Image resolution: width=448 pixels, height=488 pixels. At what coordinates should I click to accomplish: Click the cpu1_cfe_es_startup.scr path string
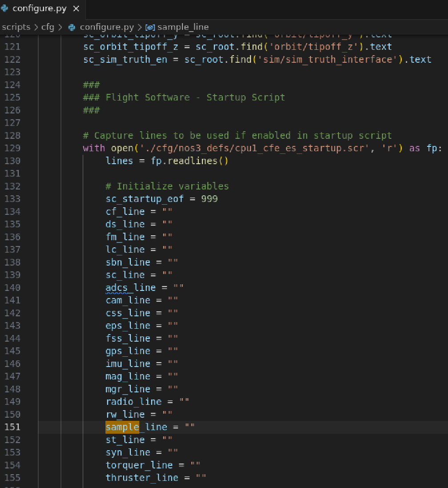(x=254, y=148)
